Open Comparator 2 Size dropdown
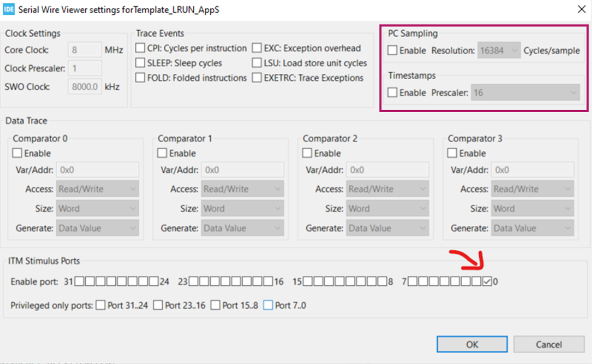Image resolution: width=592 pixels, height=364 pixels. pyautogui.click(x=387, y=208)
